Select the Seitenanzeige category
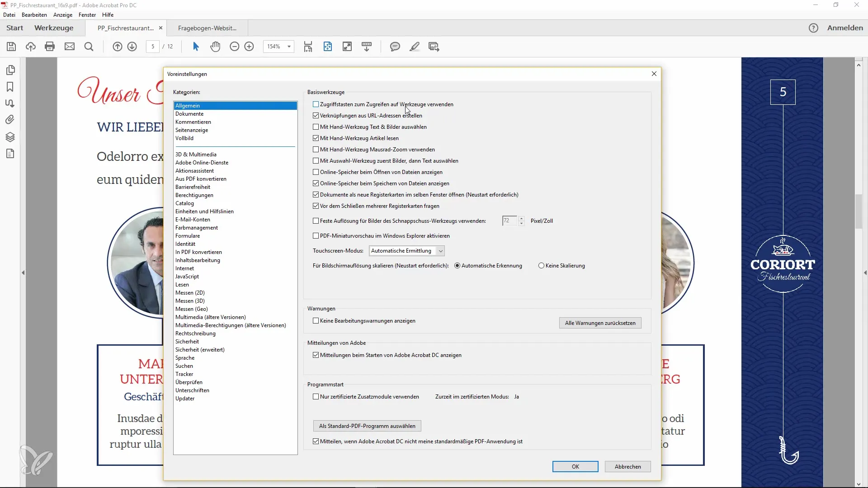 235,130
